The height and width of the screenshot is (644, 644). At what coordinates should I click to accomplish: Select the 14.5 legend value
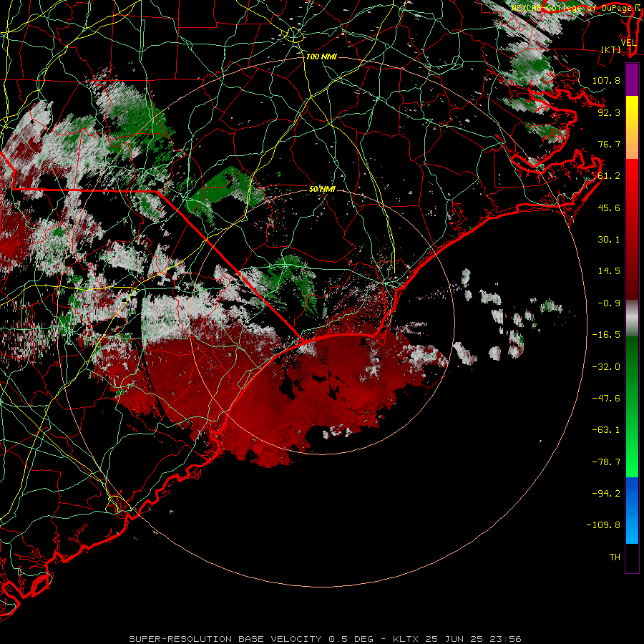(x=609, y=271)
